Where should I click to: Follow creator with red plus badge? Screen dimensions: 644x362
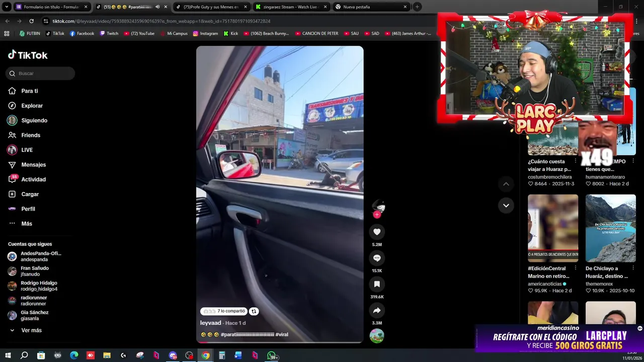pyautogui.click(x=377, y=215)
